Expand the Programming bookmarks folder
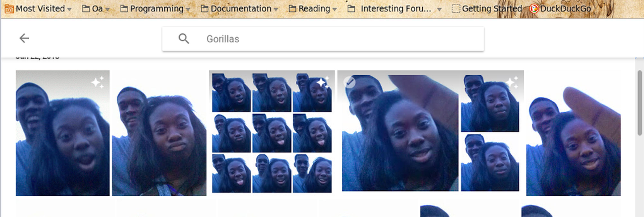 155,9
